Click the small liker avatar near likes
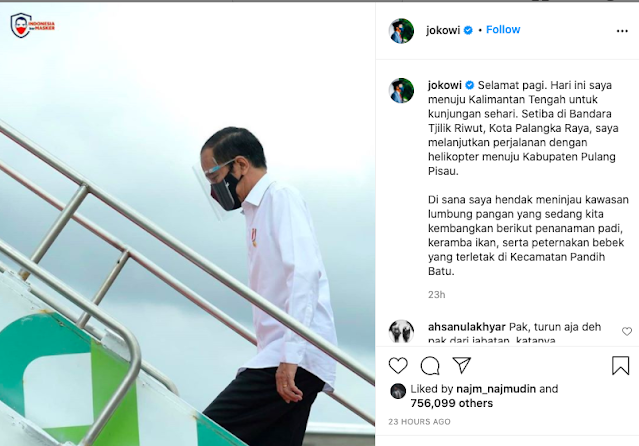The image size is (639, 446). [x=398, y=391]
